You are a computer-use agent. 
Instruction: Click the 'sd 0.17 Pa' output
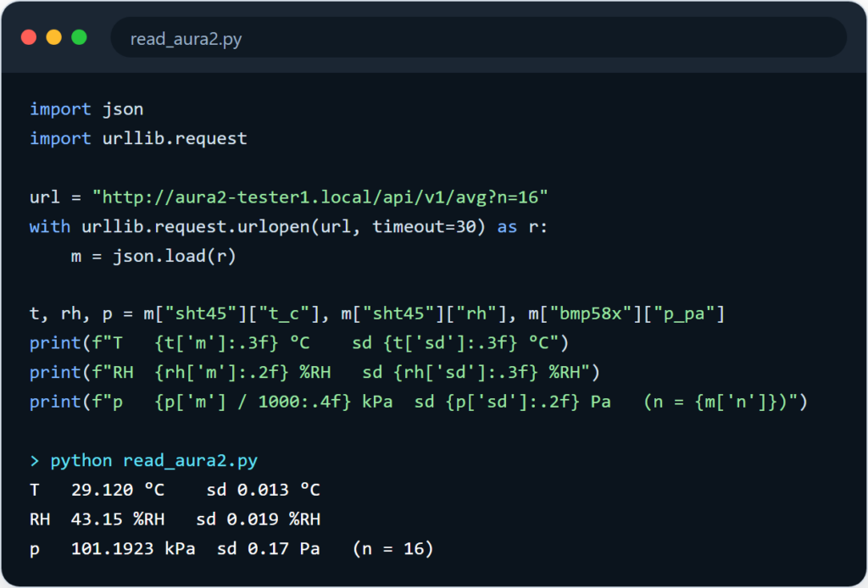point(268,548)
